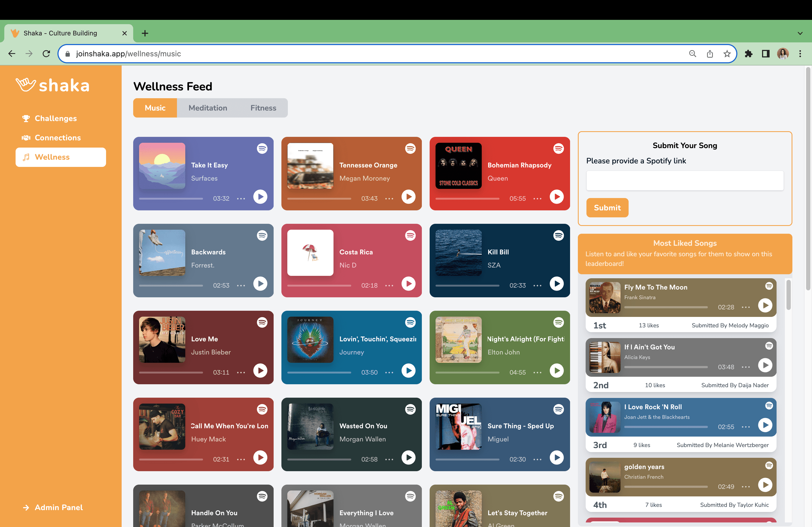The height and width of the screenshot is (527, 812).
Task: Click the address bar URL
Action: tap(129, 54)
